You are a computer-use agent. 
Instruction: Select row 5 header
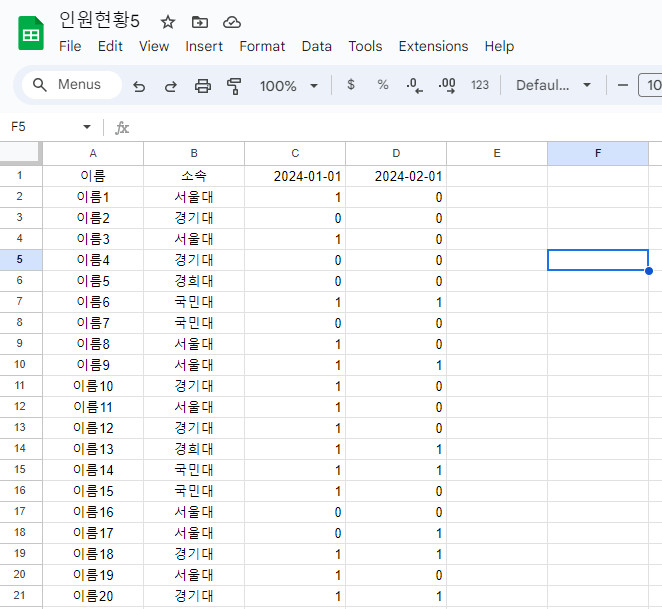pyautogui.click(x=21, y=260)
